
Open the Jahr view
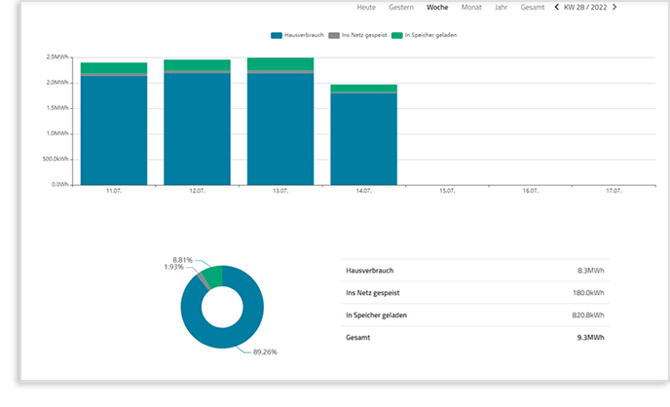click(x=501, y=8)
